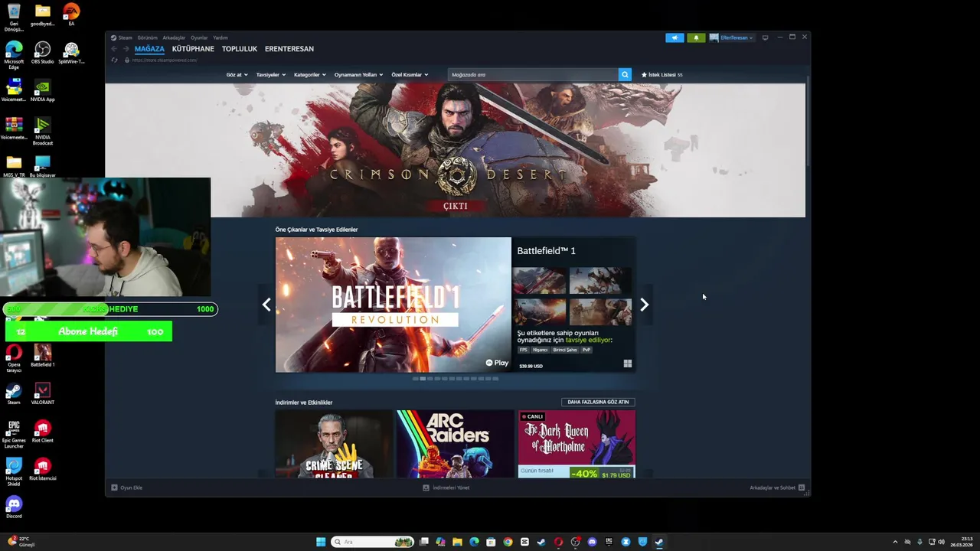Open the ERenTeresan account dropdown
Viewport: 980px width, 551px height.
pos(732,37)
